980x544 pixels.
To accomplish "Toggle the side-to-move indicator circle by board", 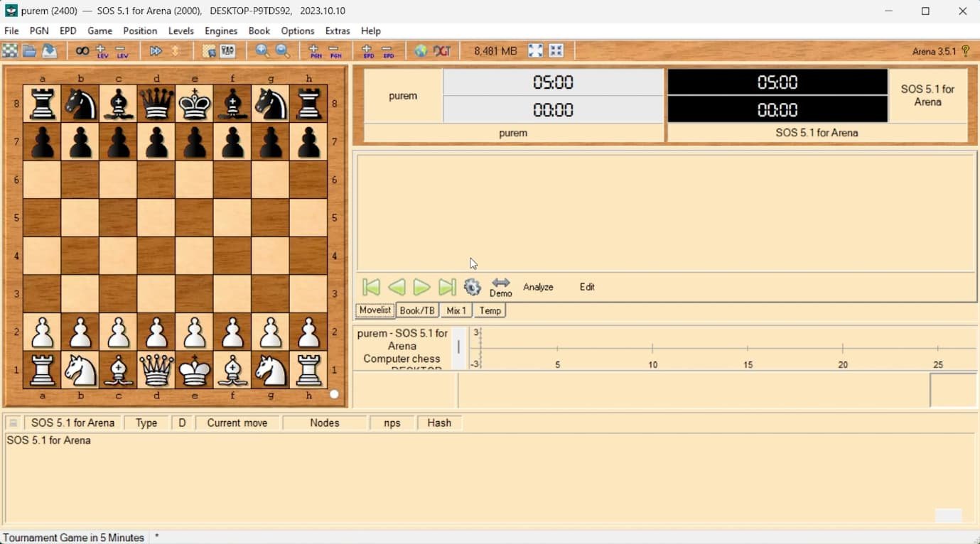I will click(x=334, y=394).
